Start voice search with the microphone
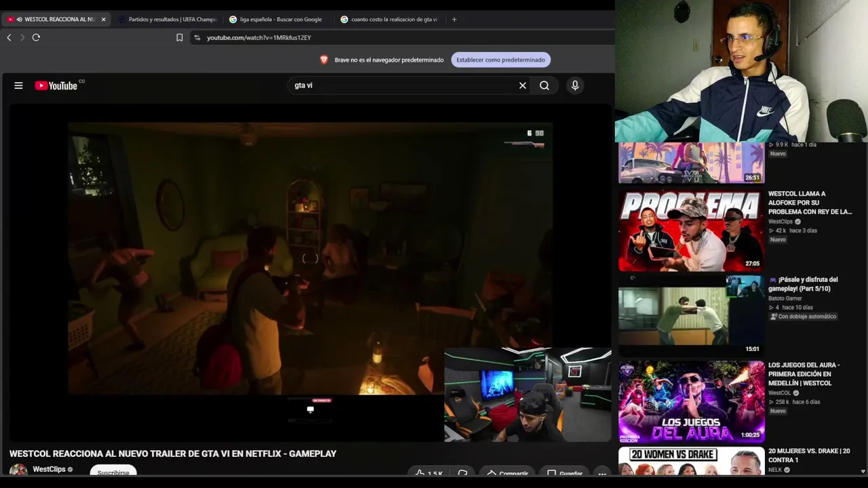868x488 pixels. [575, 85]
